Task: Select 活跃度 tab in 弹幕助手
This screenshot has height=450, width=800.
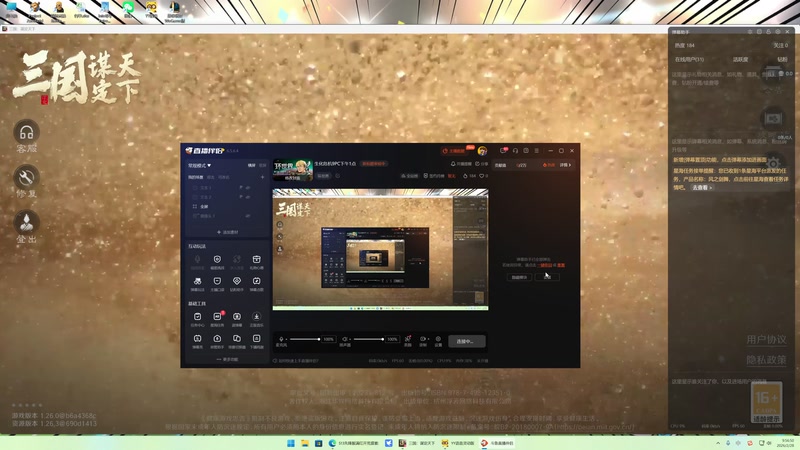Action: (x=741, y=60)
